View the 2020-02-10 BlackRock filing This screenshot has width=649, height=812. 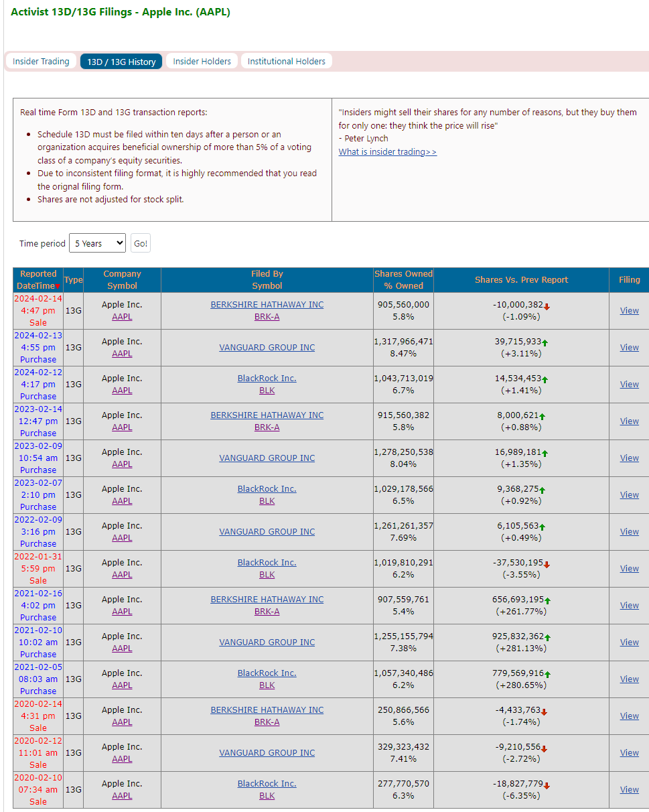[x=629, y=790]
